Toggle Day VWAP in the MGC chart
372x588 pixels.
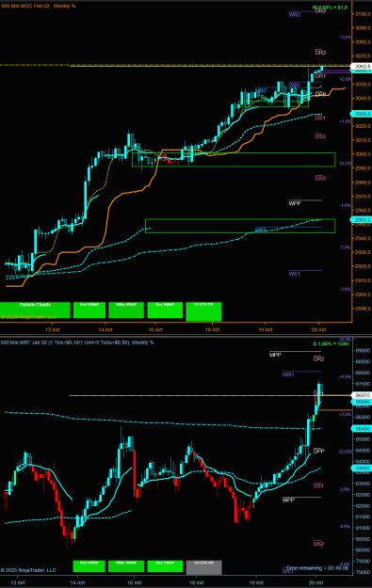point(165,310)
